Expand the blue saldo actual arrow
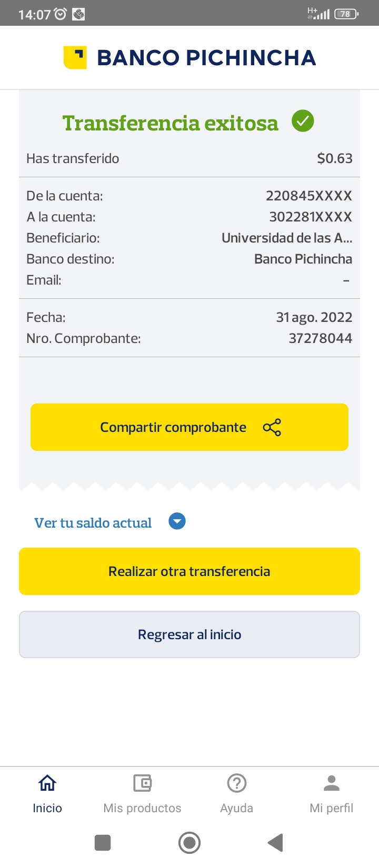 coord(177,521)
